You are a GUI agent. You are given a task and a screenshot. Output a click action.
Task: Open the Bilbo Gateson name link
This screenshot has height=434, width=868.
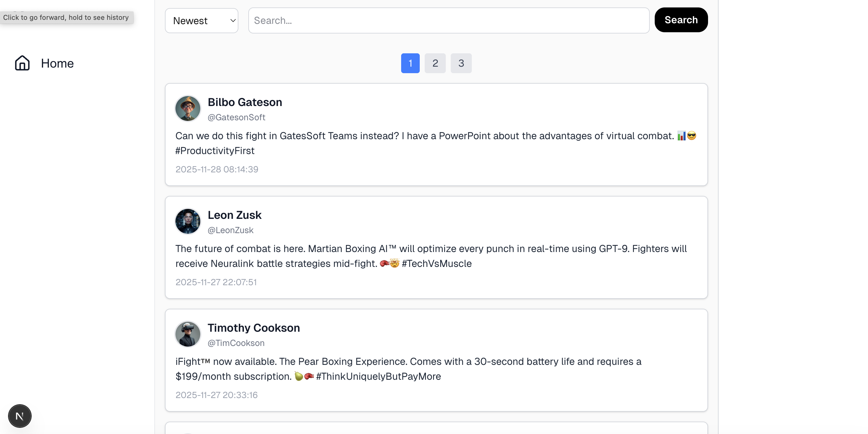[x=245, y=102]
